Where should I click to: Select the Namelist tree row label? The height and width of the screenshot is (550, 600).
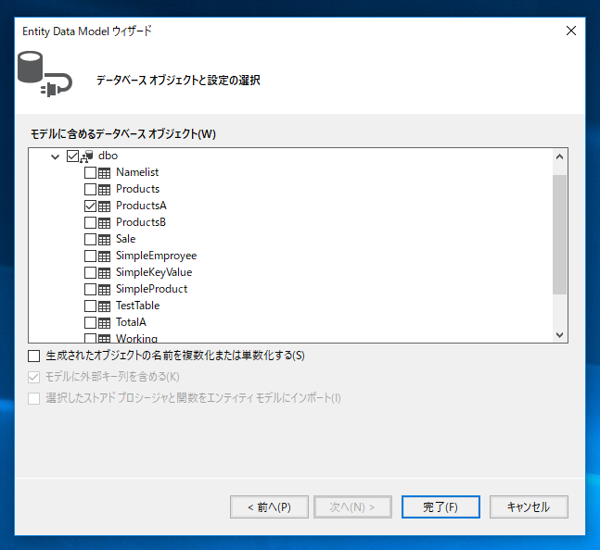137,173
